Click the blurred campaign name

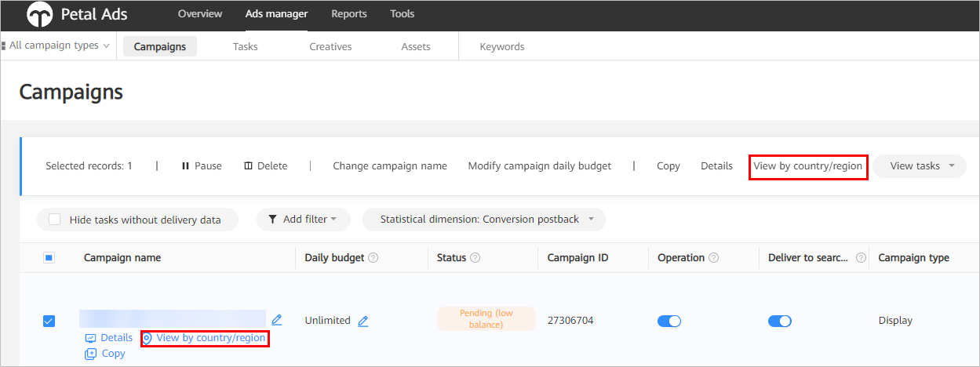173,318
